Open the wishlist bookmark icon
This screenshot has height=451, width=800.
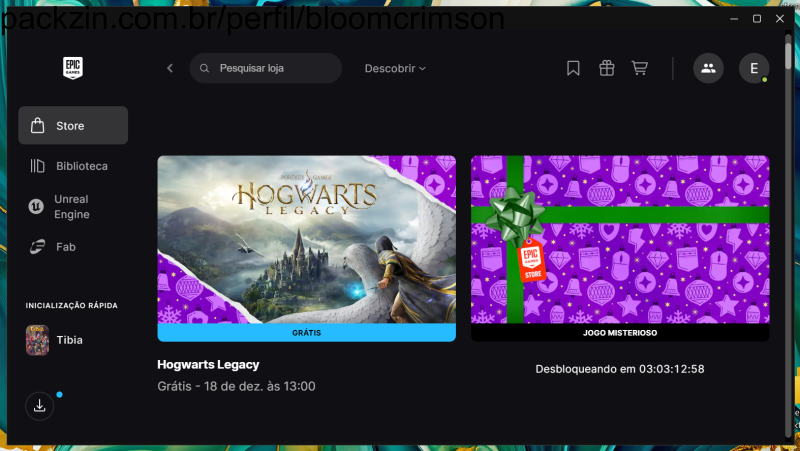tap(573, 68)
